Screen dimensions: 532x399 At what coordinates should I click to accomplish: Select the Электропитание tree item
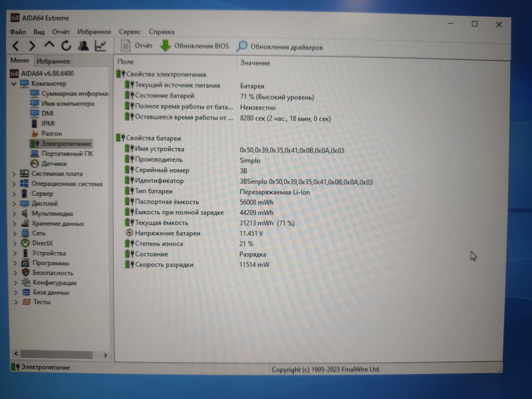(61, 144)
